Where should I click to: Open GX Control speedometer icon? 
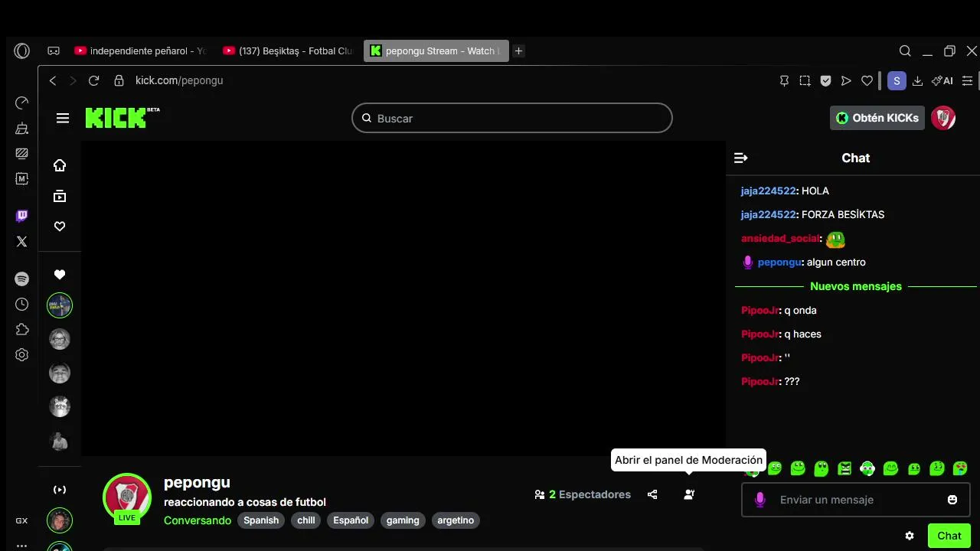pos(21,103)
